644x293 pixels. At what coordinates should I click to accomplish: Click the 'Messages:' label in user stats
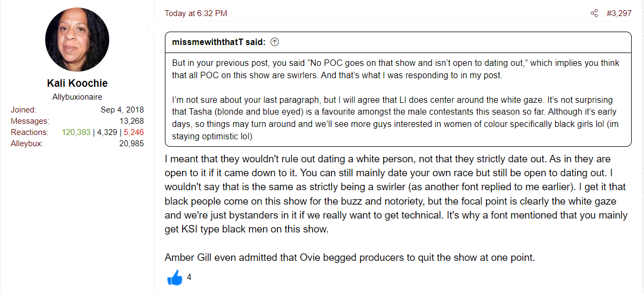29,121
